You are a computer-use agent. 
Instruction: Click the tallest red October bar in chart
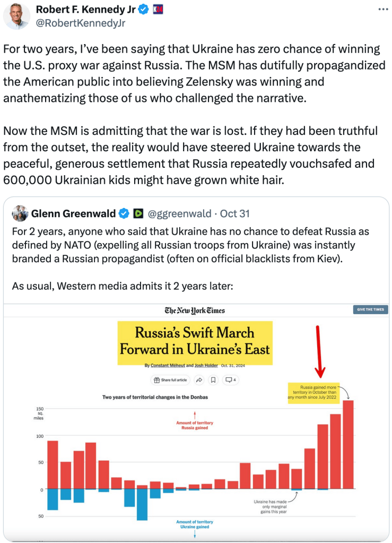[x=348, y=444]
